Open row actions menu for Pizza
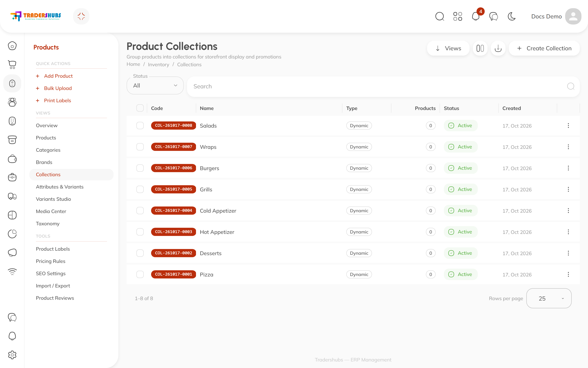The width and height of the screenshot is (588, 368). point(568,274)
